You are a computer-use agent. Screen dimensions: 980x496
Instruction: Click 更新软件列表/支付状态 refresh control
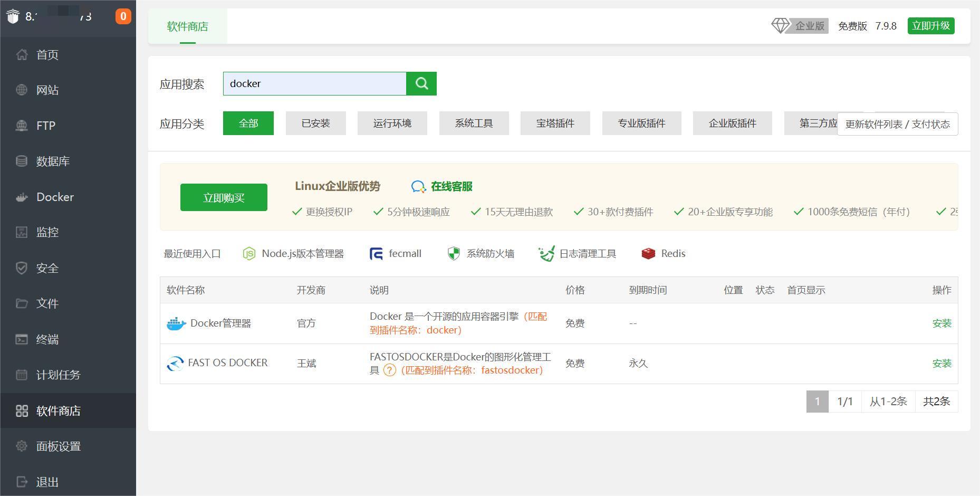pos(897,124)
